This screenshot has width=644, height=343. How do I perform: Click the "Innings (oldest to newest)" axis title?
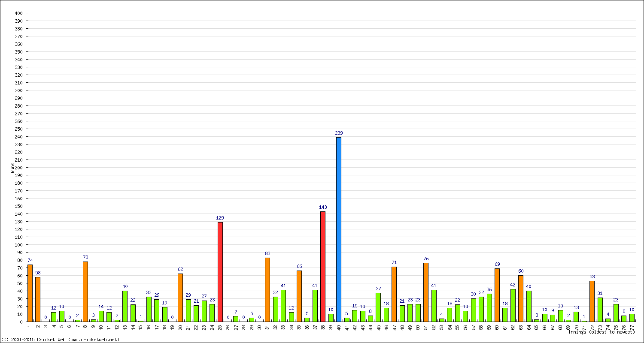tap(601, 332)
